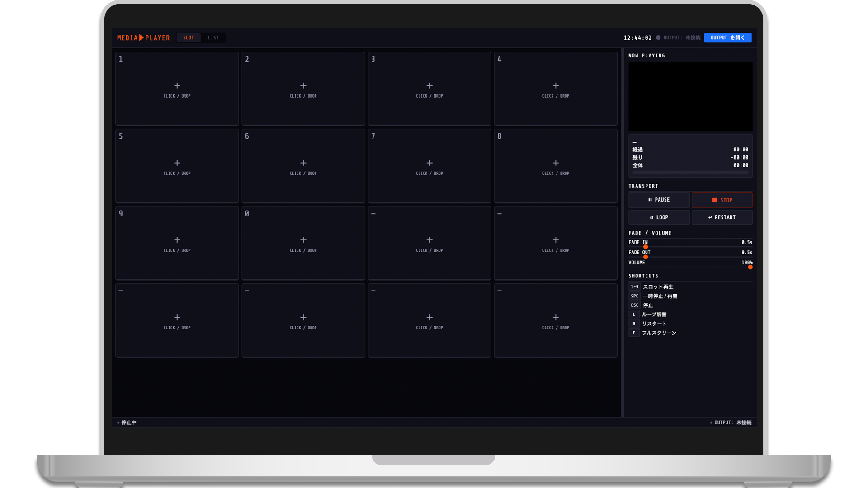Add media with slot 4 plus icon
The height and width of the screenshot is (488, 868).
tap(556, 85)
